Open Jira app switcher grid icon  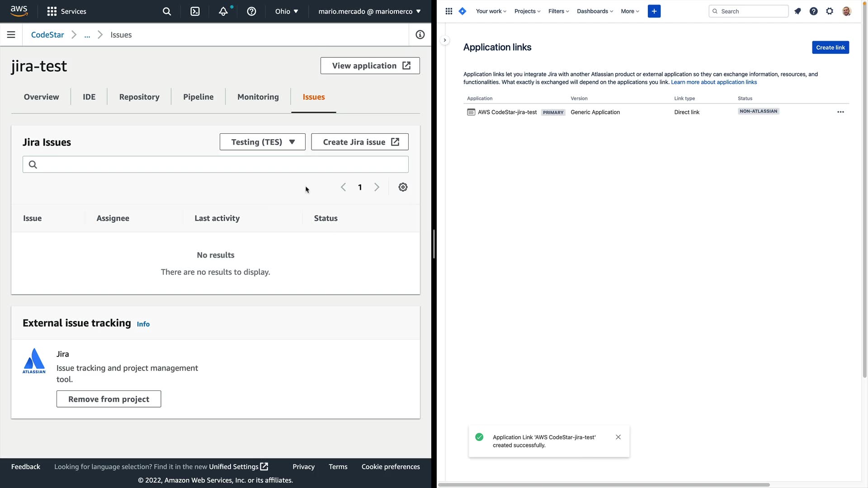(x=448, y=11)
